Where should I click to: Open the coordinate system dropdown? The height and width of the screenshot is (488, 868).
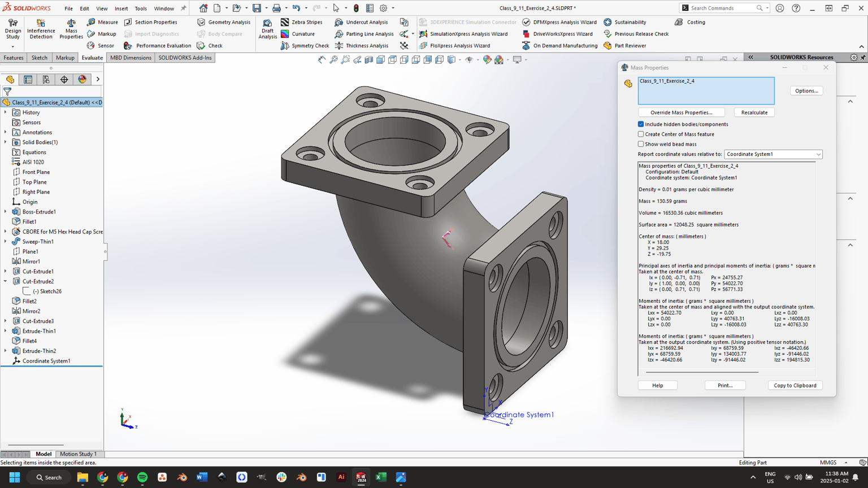click(773, 154)
